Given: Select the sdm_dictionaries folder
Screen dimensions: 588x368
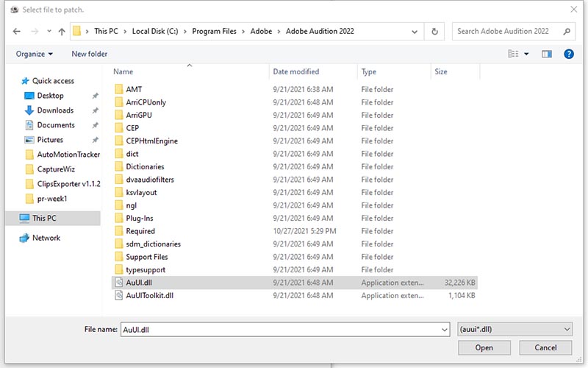Looking at the screenshot, I should tap(153, 244).
